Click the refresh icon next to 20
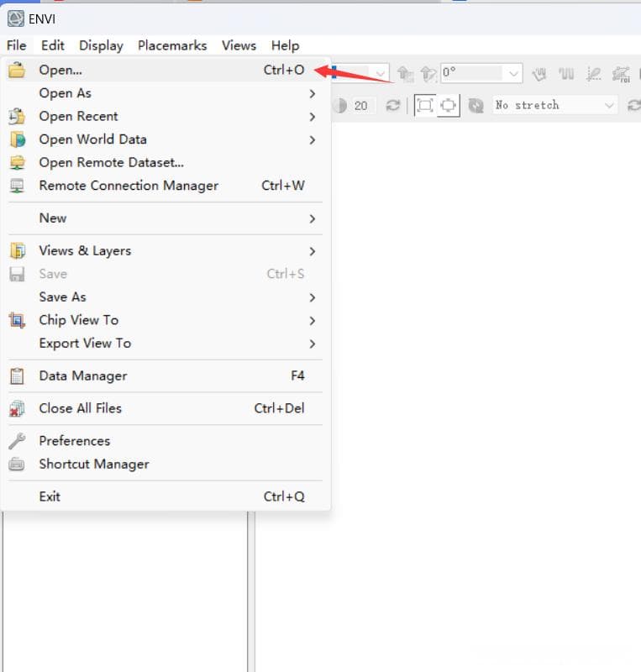 coord(393,106)
